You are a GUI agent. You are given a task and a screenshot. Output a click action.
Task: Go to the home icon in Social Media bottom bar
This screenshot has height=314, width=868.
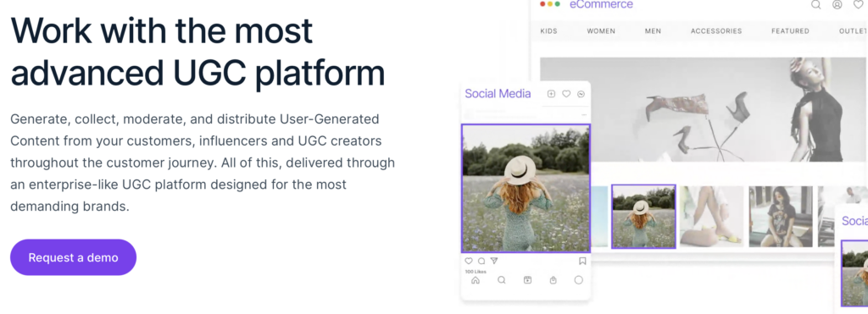click(475, 280)
